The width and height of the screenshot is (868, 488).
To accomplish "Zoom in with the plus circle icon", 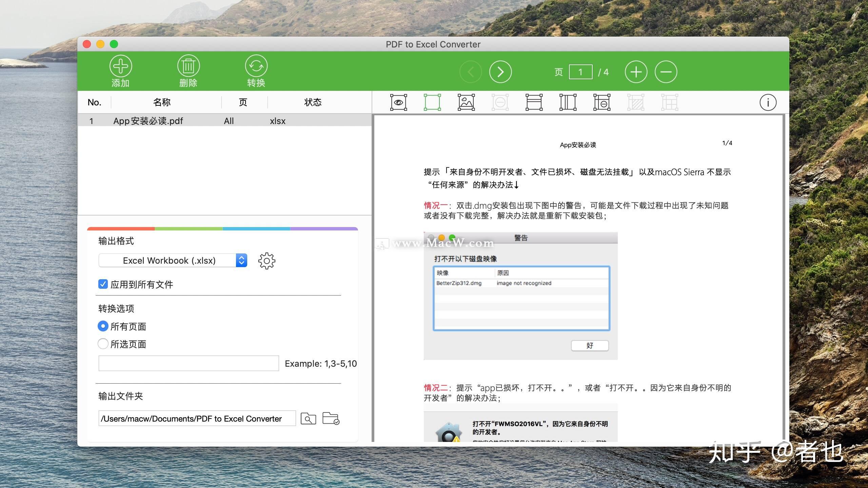I will point(636,72).
